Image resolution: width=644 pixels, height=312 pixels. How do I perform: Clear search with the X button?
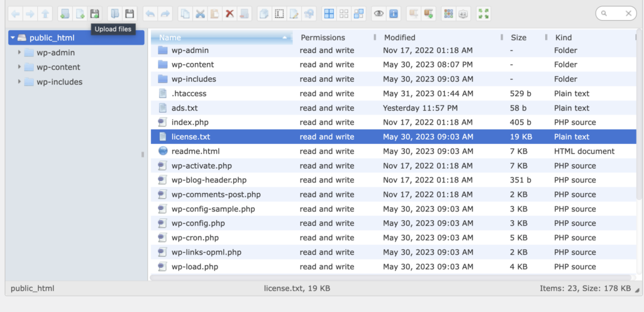click(628, 14)
